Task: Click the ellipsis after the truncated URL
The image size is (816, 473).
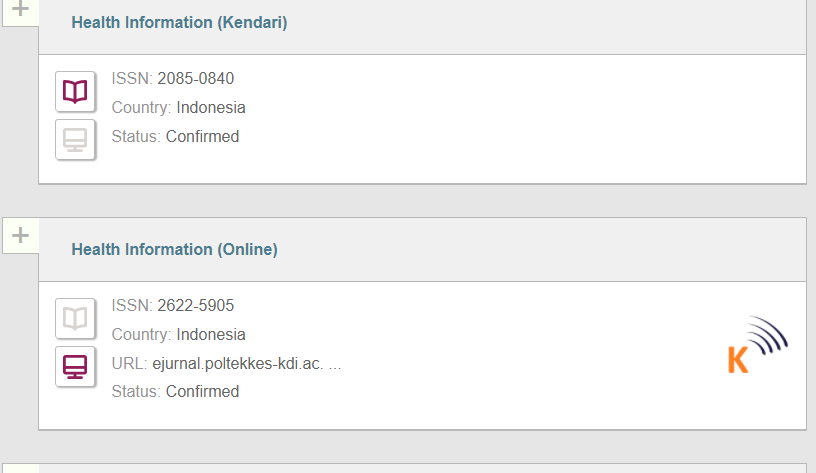Action: click(335, 364)
